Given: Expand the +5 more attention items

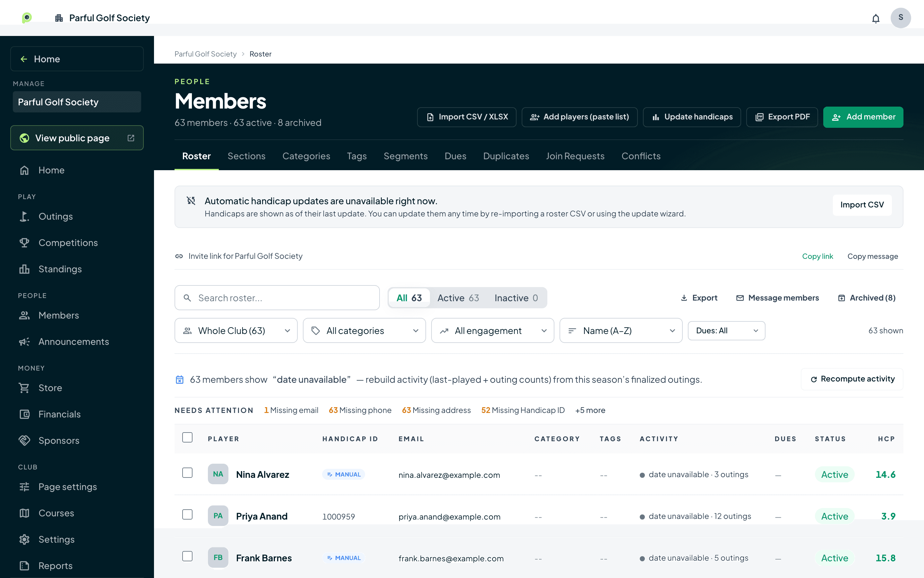Looking at the screenshot, I should pyautogui.click(x=590, y=410).
